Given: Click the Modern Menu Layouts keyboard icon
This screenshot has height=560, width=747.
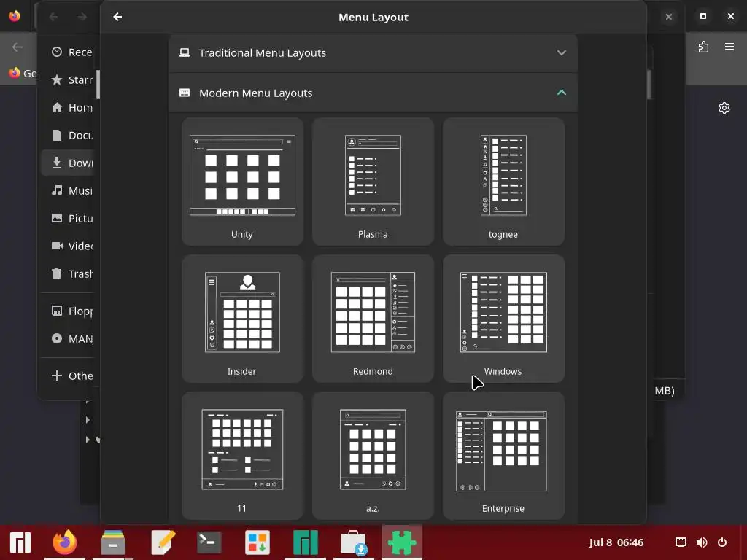Looking at the screenshot, I should pos(185,93).
